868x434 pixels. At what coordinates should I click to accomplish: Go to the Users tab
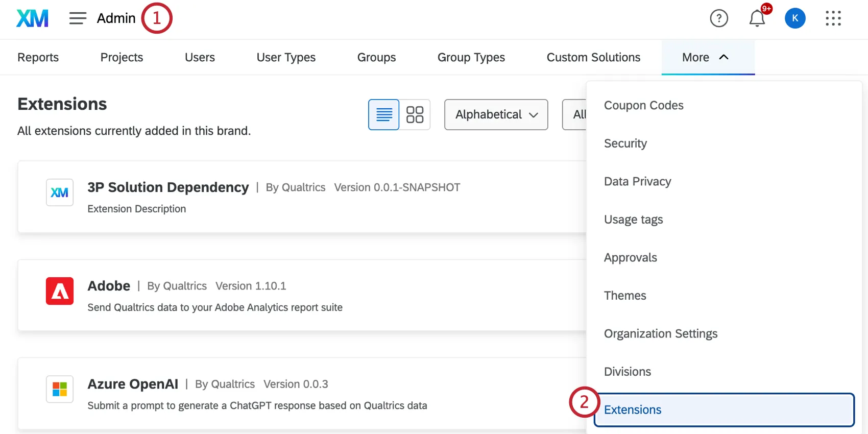[x=200, y=57]
